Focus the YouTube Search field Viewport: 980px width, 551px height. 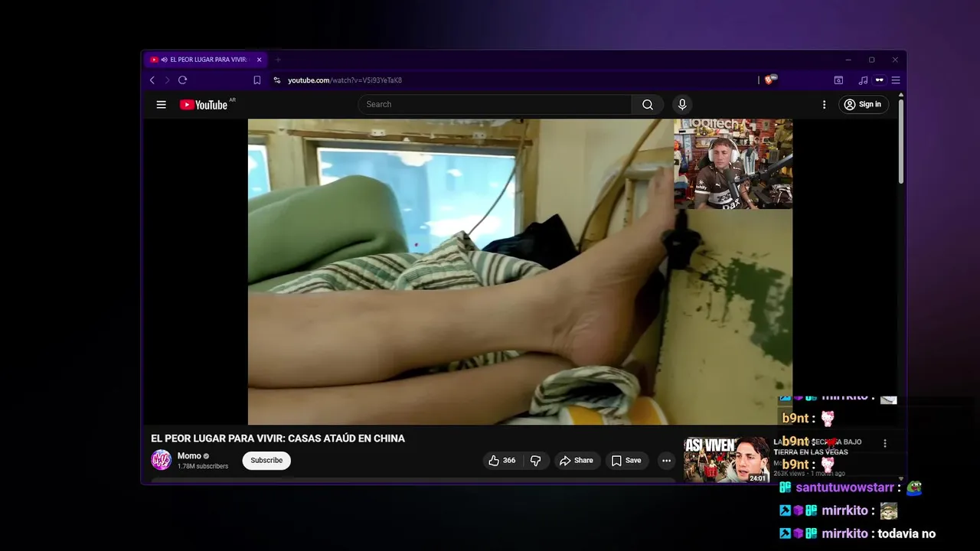[495, 105]
